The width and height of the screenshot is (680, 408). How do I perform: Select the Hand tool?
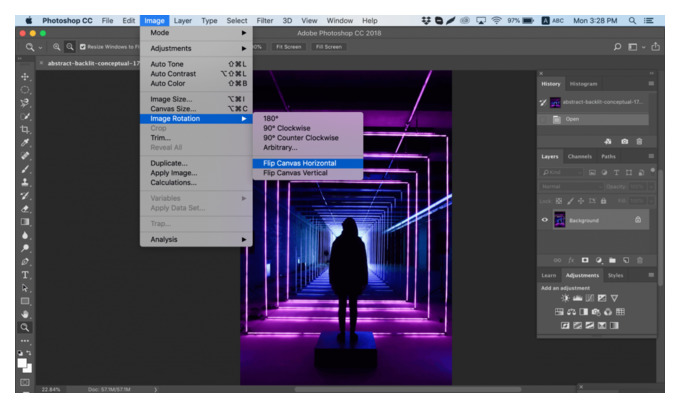pos(25,314)
